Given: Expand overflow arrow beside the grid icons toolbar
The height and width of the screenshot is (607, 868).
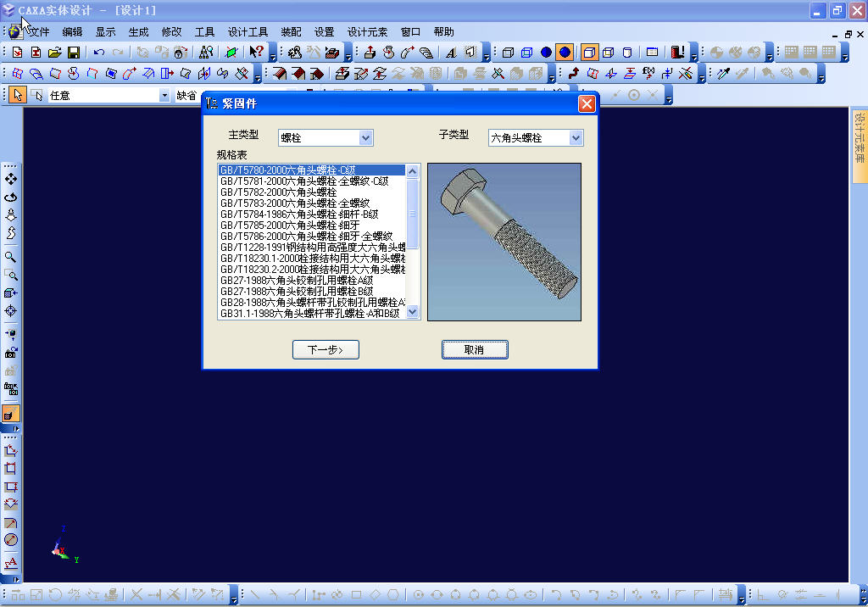Looking at the screenshot, I should coord(845,53).
